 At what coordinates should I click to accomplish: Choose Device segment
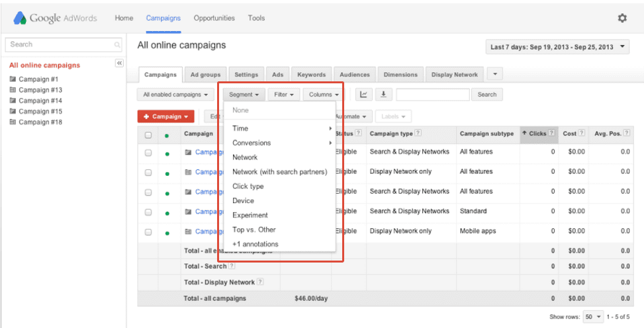(x=280, y=201)
